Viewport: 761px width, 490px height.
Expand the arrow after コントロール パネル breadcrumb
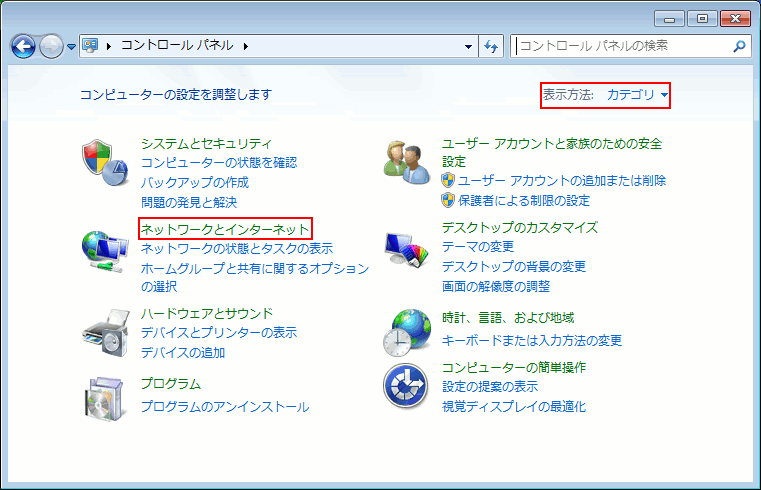(x=245, y=46)
